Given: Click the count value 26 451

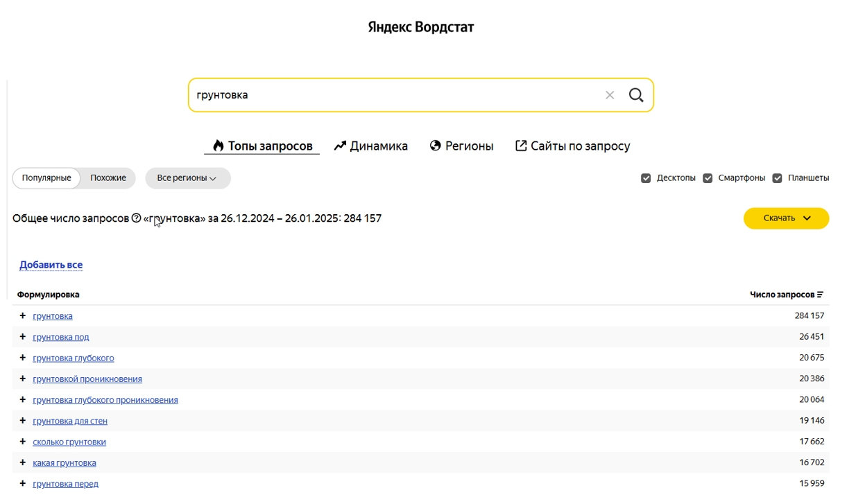Looking at the screenshot, I should [x=812, y=337].
